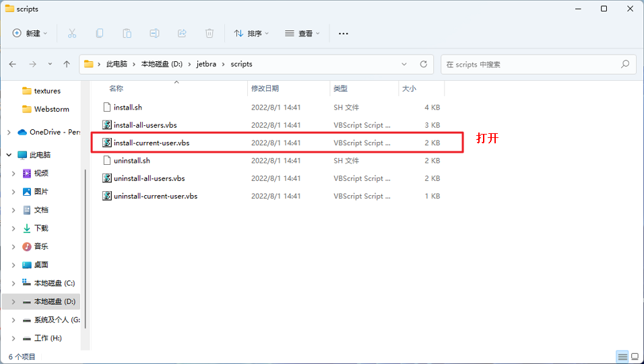Click install-current-user.vbs script icon

coord(107,143)
